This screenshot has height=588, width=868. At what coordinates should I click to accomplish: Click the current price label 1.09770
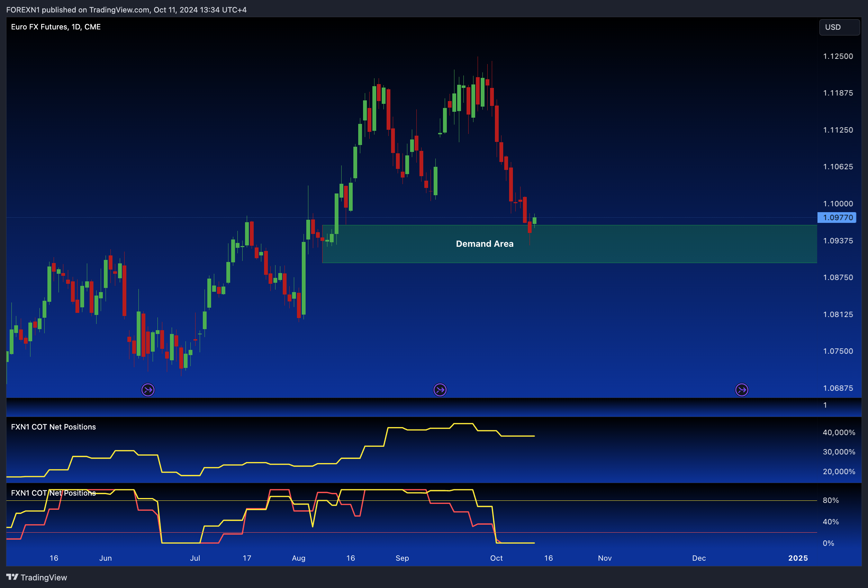point(837,217)
